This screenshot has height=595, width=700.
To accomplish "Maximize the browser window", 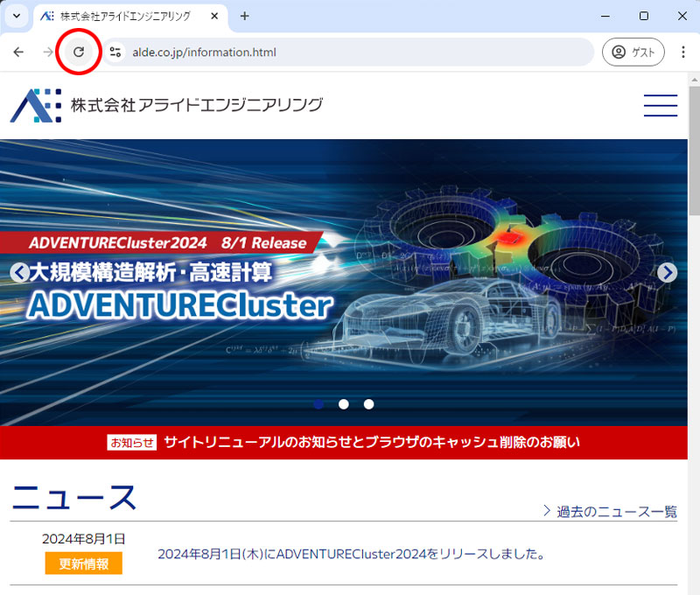I will point(644,16).
